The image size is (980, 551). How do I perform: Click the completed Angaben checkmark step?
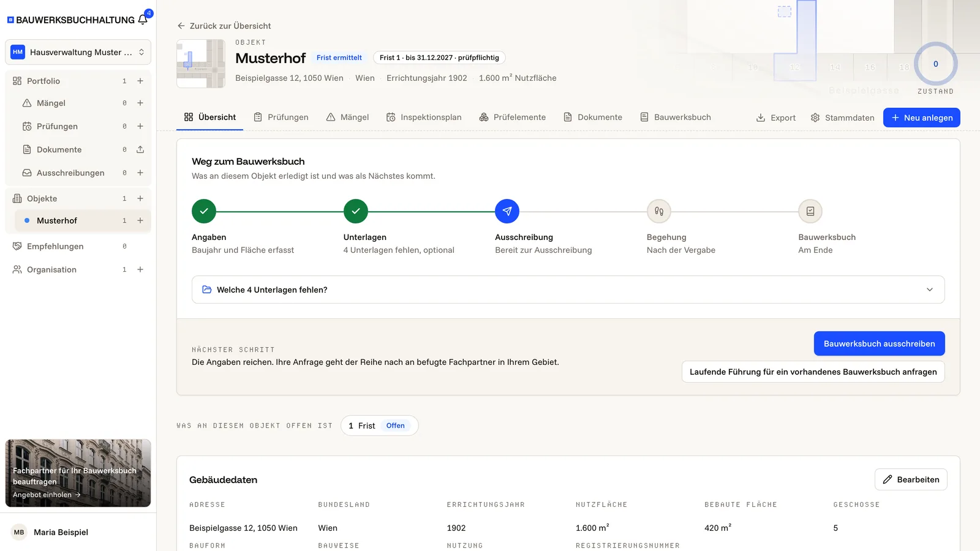pos(204,211)
